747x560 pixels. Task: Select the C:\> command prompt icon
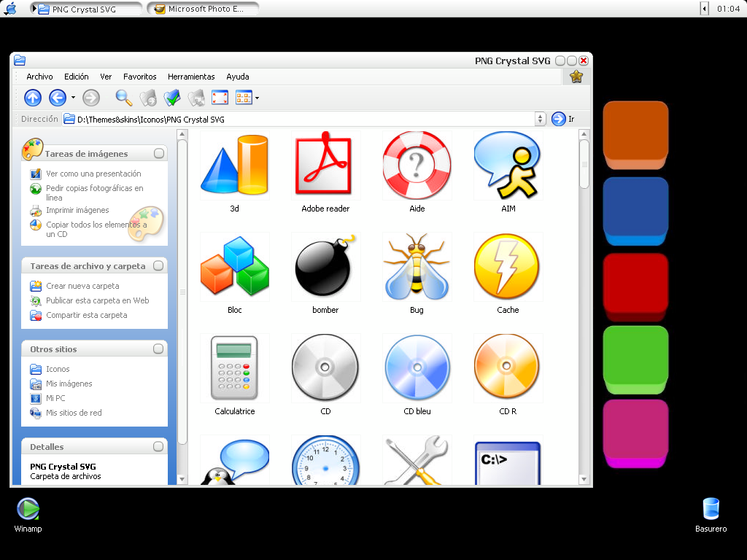(508, 460)
